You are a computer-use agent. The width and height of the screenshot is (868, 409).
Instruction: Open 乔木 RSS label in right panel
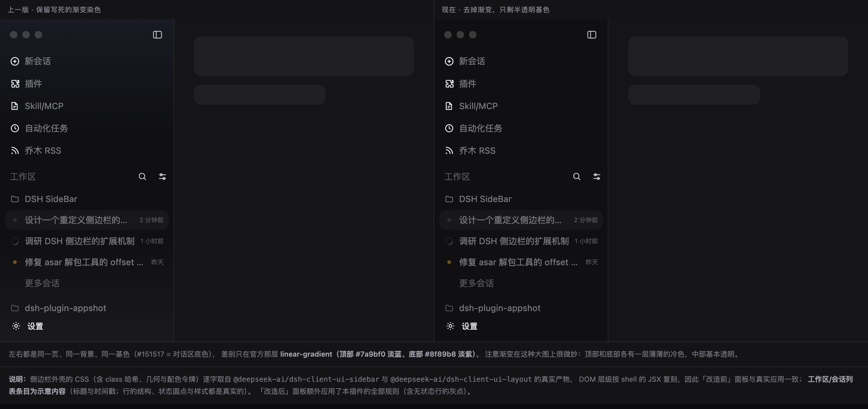[477, 151]
